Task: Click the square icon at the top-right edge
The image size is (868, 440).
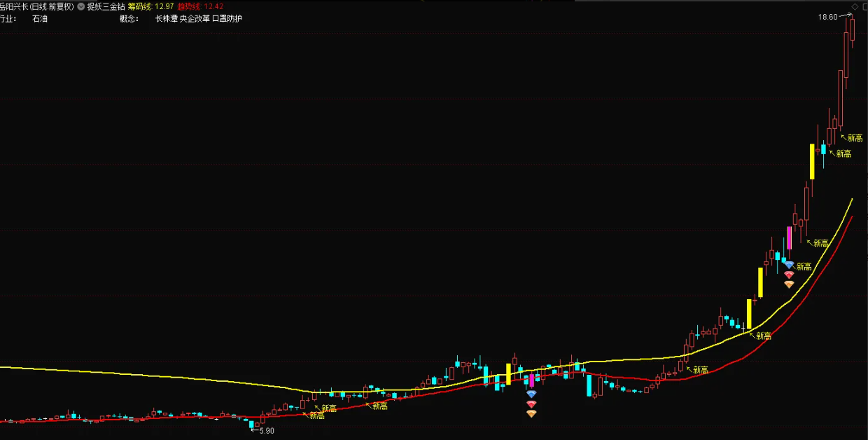Action: pos(864,6)
